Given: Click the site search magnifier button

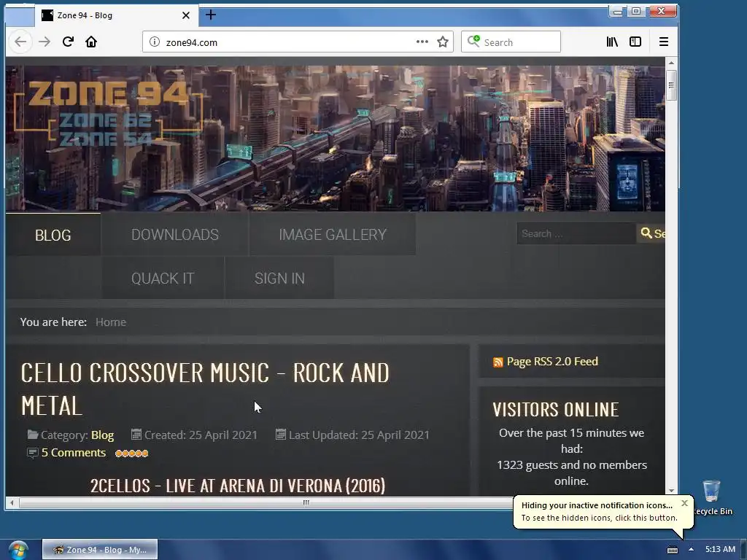Looking at the screenshot, I should (x=651, y=234).
